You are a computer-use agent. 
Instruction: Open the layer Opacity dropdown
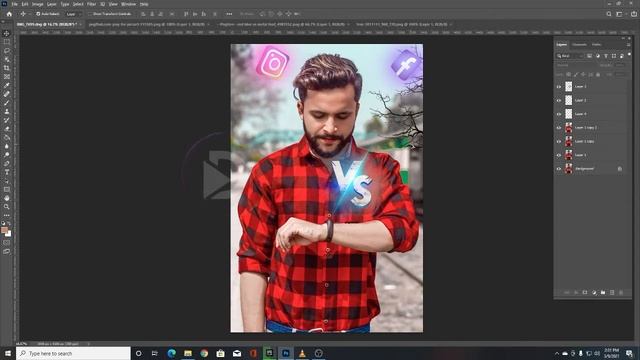pos(621,65)
